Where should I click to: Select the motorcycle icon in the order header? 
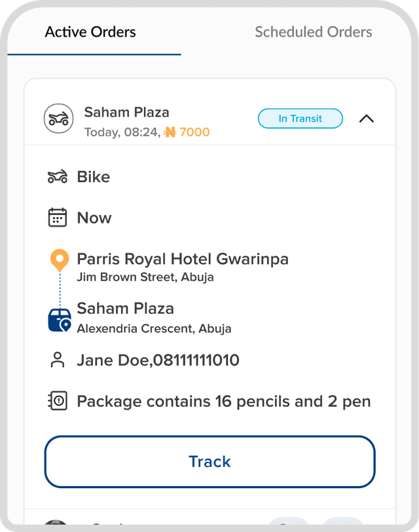58,119
